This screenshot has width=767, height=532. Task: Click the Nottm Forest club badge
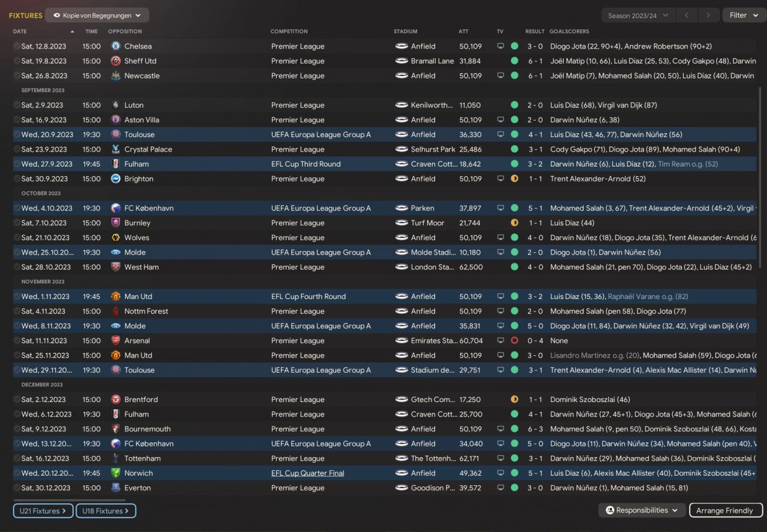[116, 311]
